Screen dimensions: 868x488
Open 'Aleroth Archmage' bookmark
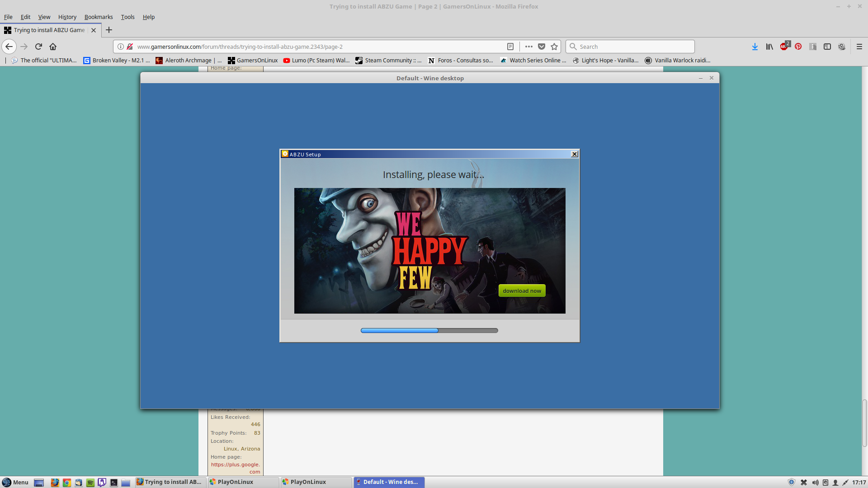click(x=189, y=60)
